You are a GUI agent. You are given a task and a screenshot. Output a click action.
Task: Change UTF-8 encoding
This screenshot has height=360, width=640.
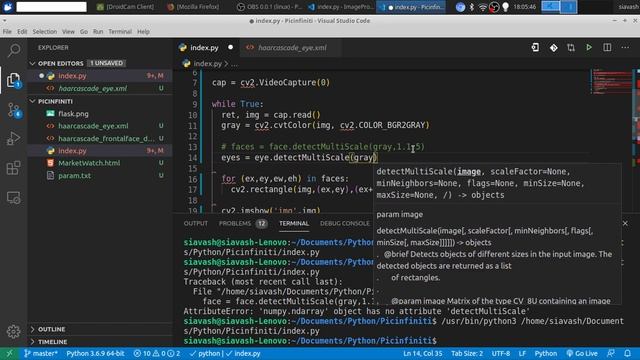pyautogui.click(x=501, y=353)
